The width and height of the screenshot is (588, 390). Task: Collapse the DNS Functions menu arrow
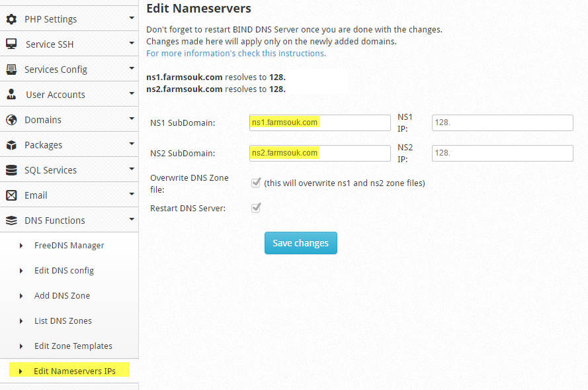point(132,219)
